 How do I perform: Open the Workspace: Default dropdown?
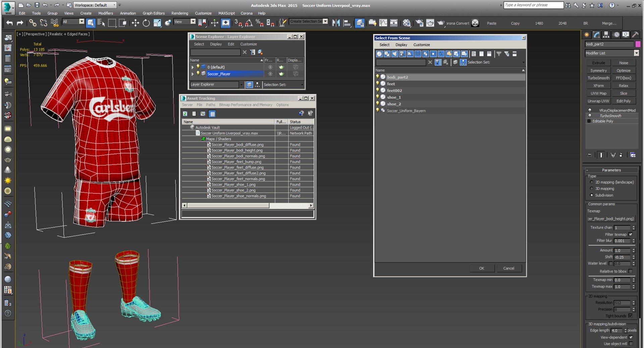pyautogui.click(x=95, y=5)
